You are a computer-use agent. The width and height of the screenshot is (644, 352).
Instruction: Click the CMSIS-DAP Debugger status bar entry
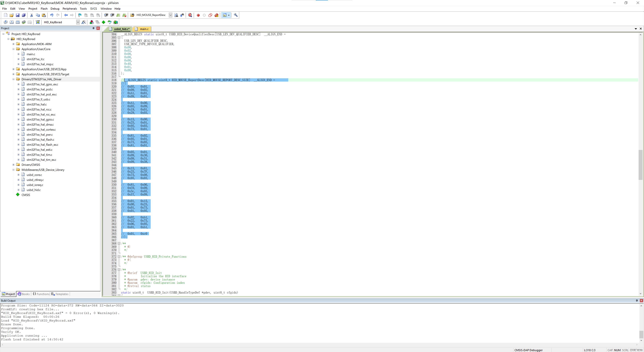[528, 350]
